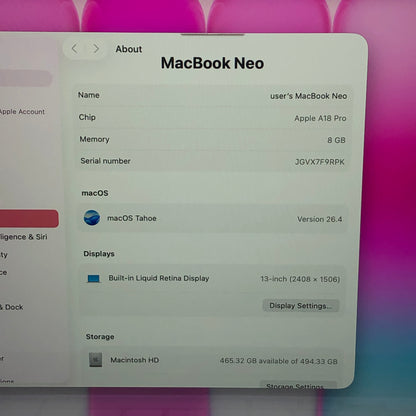Click the built-in display laptop icon
416x416 pixels.
(x=93, y=279)
